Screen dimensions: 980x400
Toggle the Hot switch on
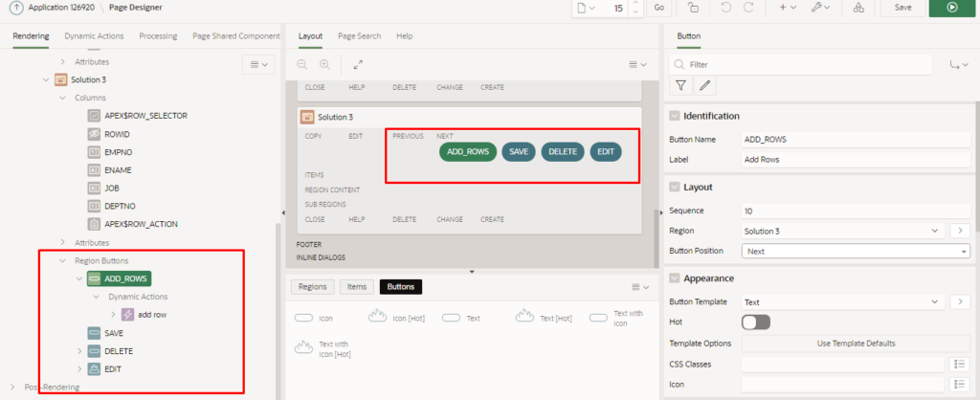point(755,322)
